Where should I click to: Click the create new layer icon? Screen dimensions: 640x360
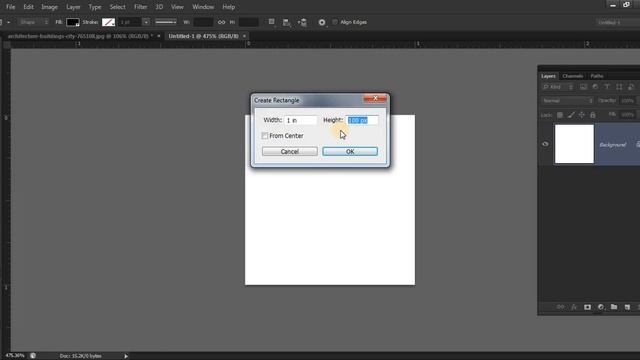click(x=627, y=307)
